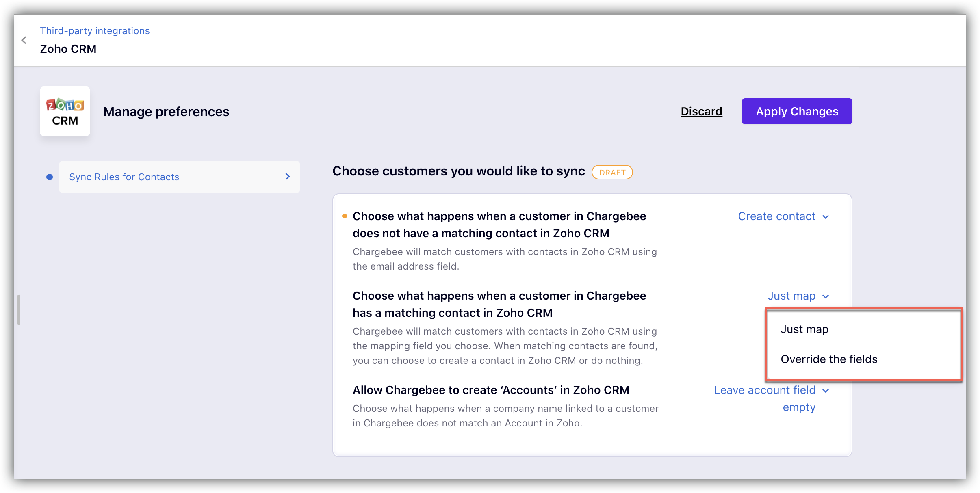Click the Zoho CRM logo thumbnail
The width and height of the screenshot is (980, 493).
click(x=65, y=111)
